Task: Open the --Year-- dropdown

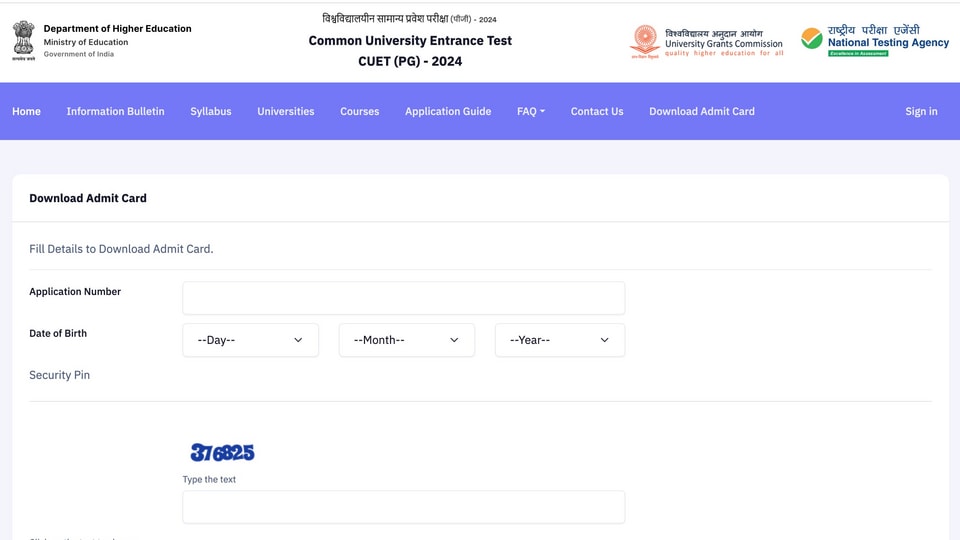Action: 560,340
